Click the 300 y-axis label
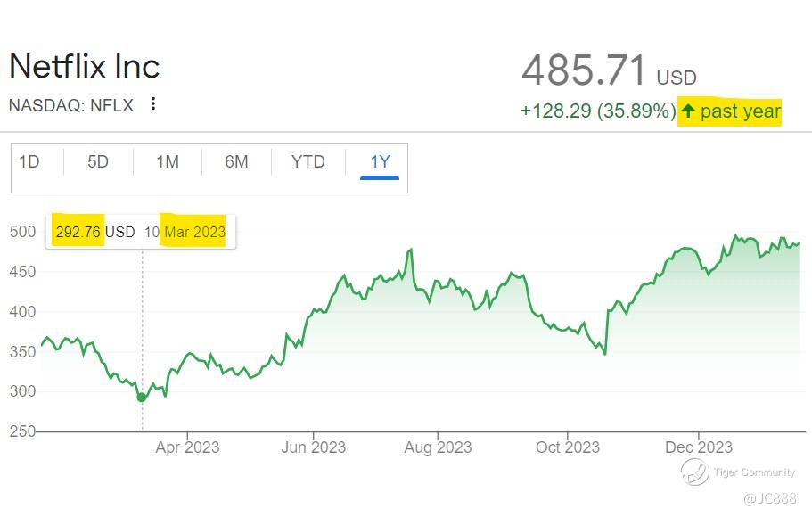 click(23, 391)
